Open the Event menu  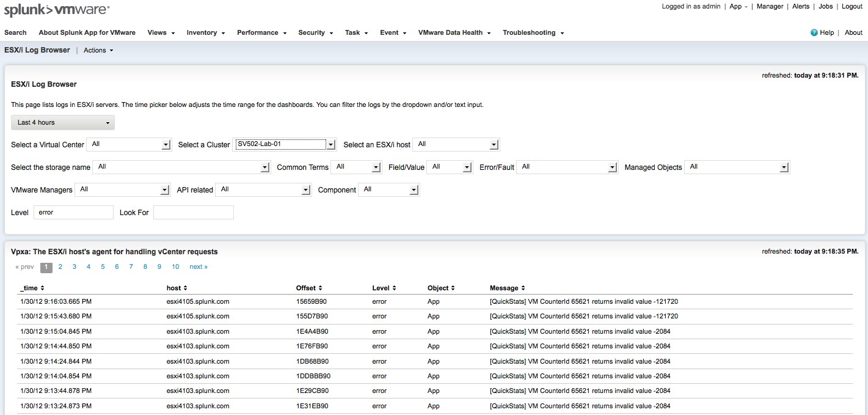click(x=393, y=32)
